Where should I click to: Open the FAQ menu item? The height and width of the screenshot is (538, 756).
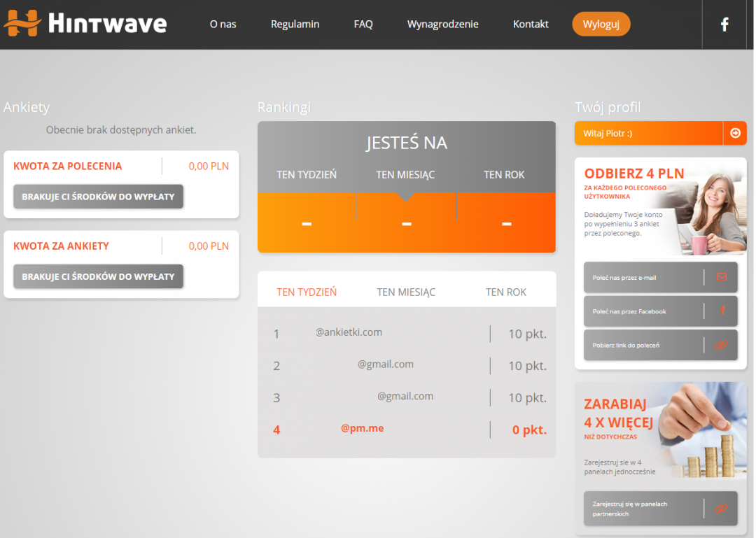(363, 24)
